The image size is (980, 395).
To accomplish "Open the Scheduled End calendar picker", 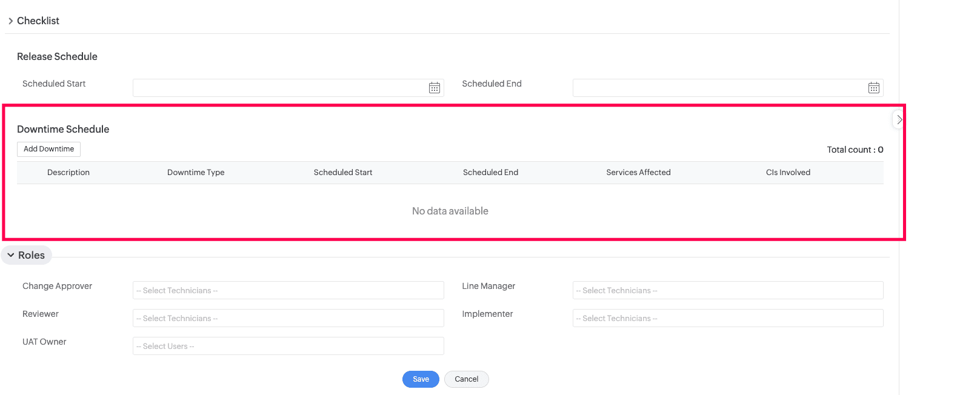I will [x=873, y=88].
